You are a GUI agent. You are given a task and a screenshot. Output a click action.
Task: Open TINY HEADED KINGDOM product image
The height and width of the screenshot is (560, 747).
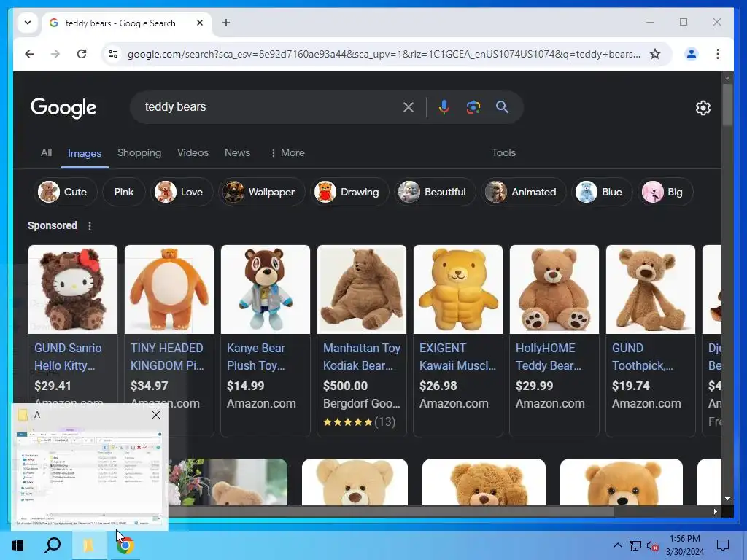pyautogui.click(x=169, y=289)
